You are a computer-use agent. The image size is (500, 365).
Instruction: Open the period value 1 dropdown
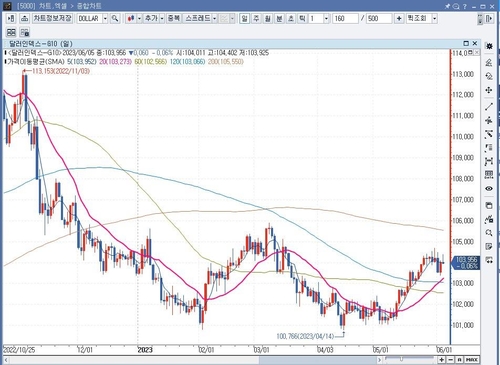coord(326,18)
